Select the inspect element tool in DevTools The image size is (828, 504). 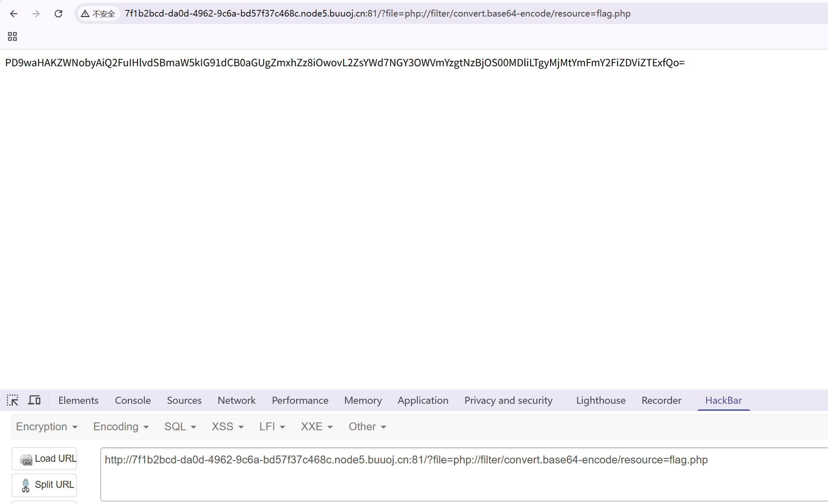(13, 400)
